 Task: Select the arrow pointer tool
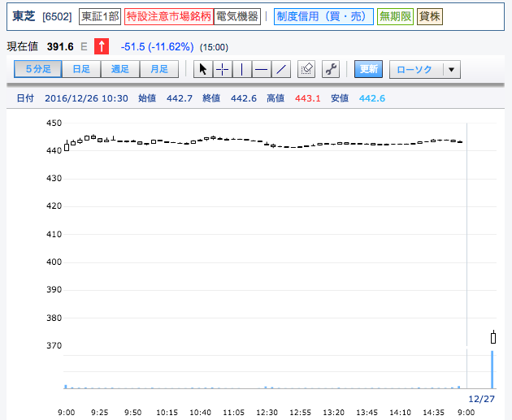coord(203,69)
